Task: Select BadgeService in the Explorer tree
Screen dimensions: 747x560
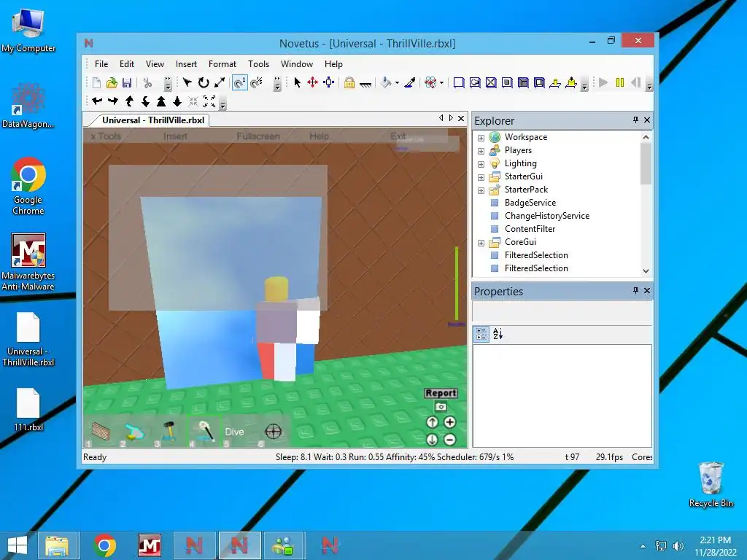Action: point(530,203)
